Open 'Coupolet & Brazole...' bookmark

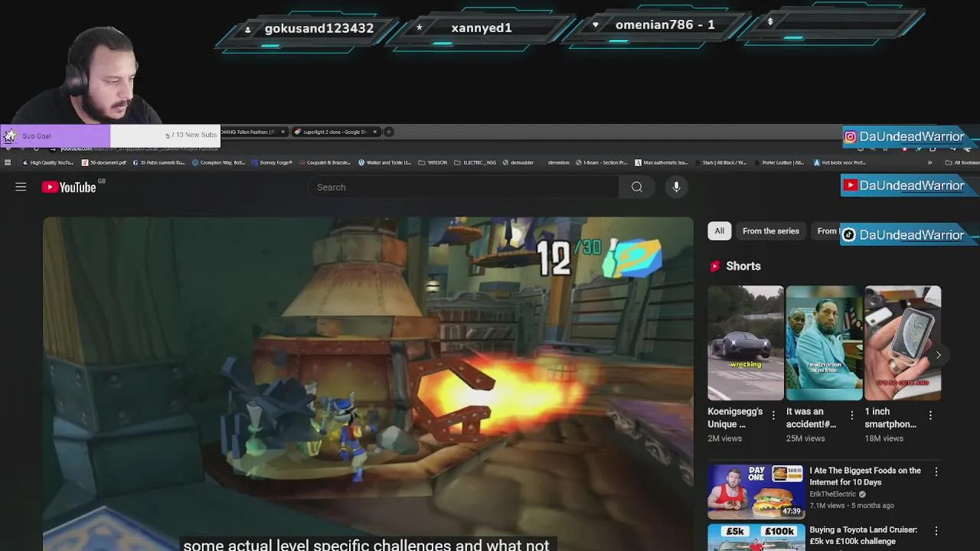click(x=325, y=162)
